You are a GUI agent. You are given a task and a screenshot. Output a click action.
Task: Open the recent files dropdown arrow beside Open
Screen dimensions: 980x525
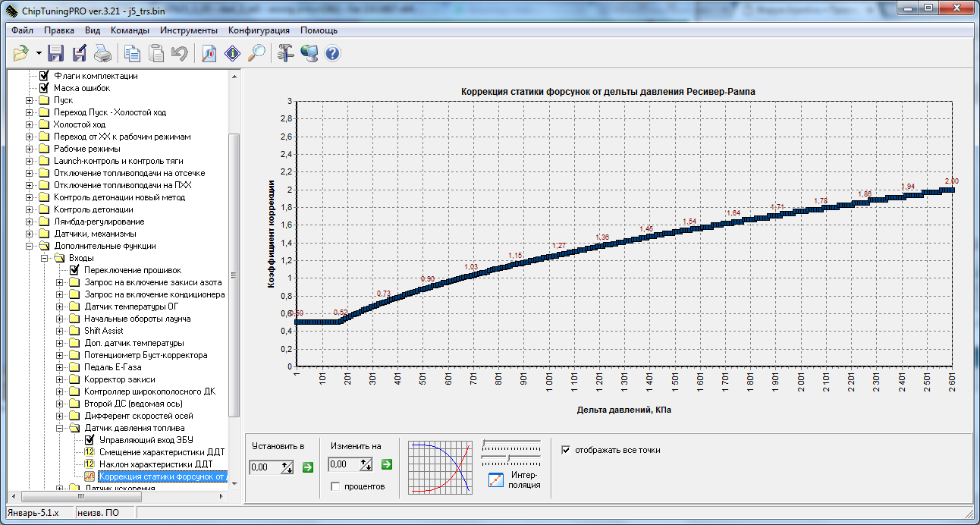(38, 53)
